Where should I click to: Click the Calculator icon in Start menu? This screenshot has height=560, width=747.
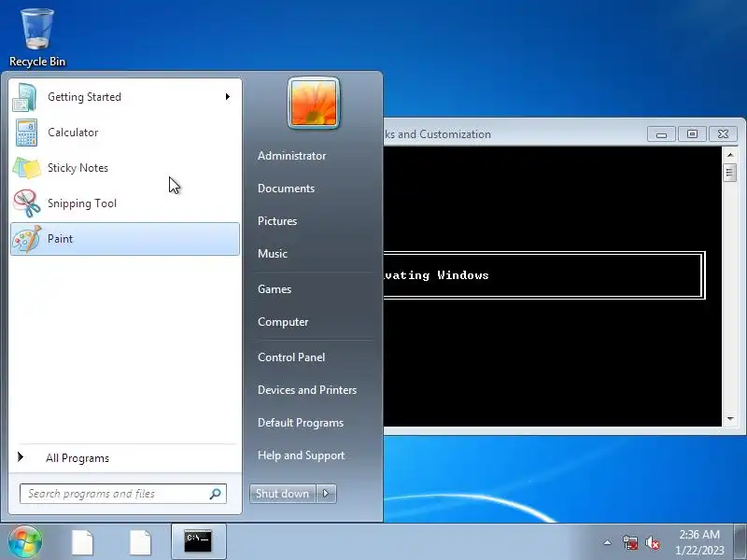coord(26,133)
